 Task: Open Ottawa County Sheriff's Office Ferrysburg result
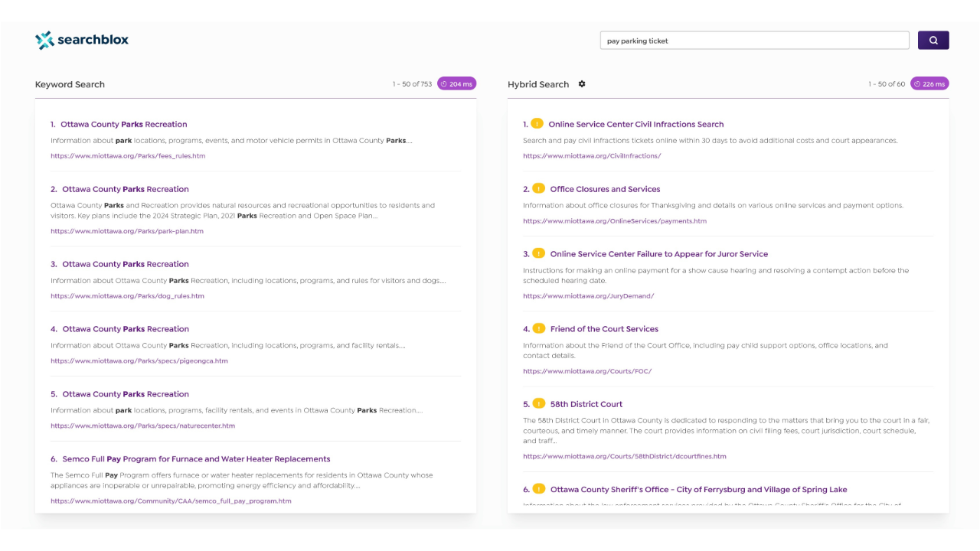click(x=698, y=490)
